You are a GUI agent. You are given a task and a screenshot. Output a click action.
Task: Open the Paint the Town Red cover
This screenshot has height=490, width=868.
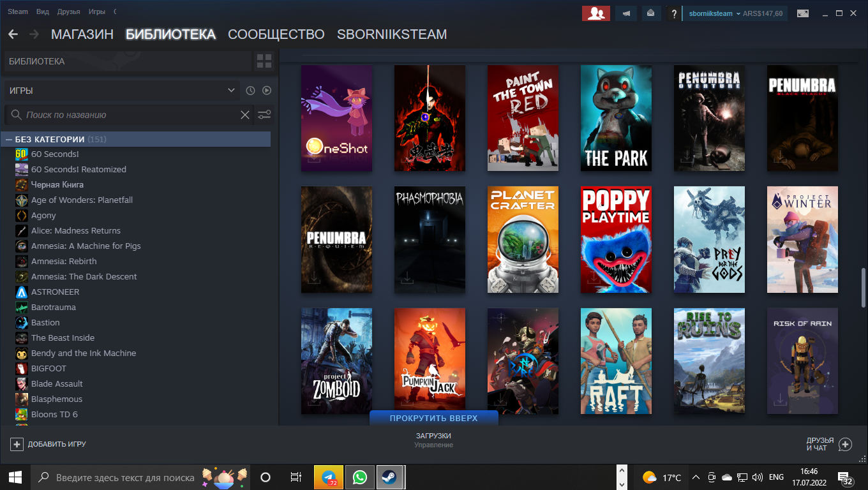pyautogui.click(x=523, y=118)
